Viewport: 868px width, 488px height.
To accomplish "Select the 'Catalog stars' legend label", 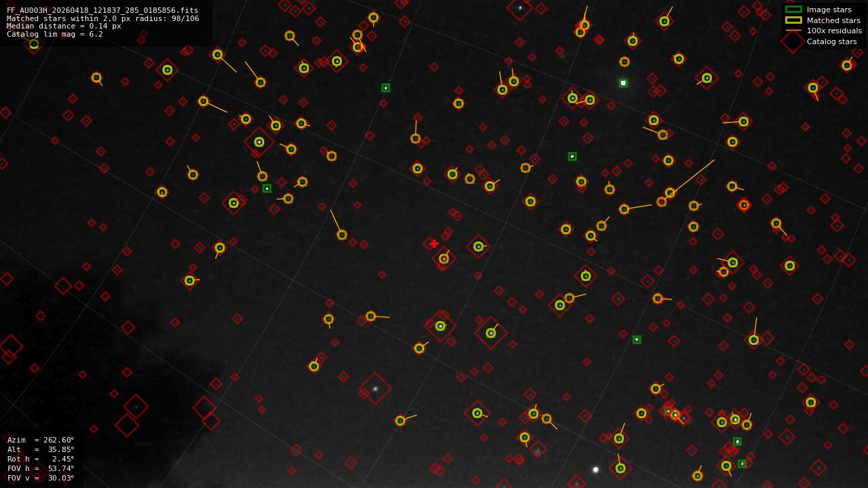I will tap(831, 41).
